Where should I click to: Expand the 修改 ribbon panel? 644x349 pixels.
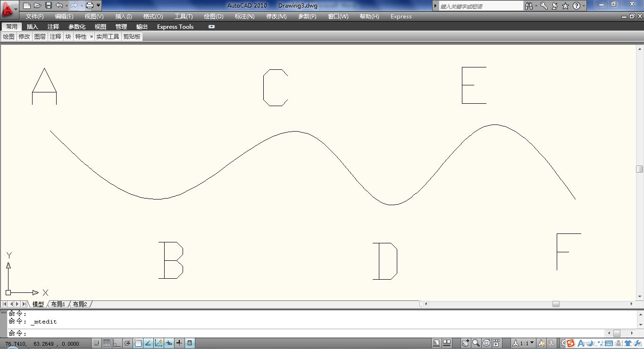(24, 37)
